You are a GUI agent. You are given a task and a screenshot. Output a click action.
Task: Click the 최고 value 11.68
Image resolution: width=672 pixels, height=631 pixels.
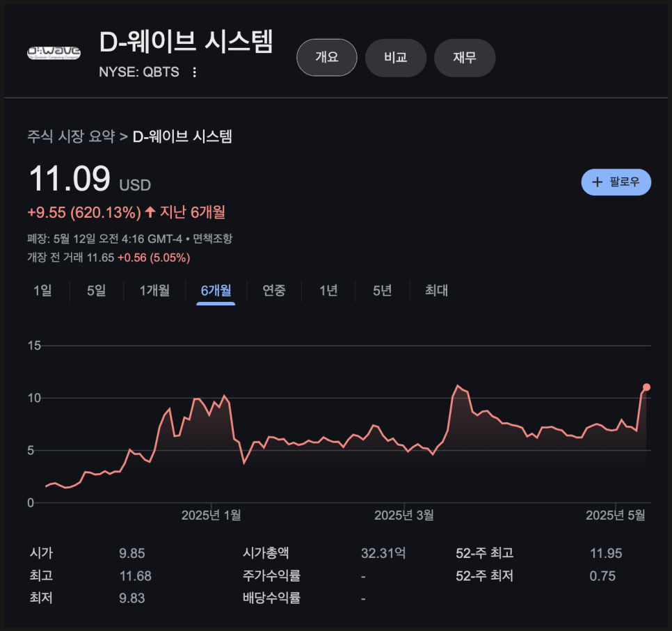(x=136, y=576)
